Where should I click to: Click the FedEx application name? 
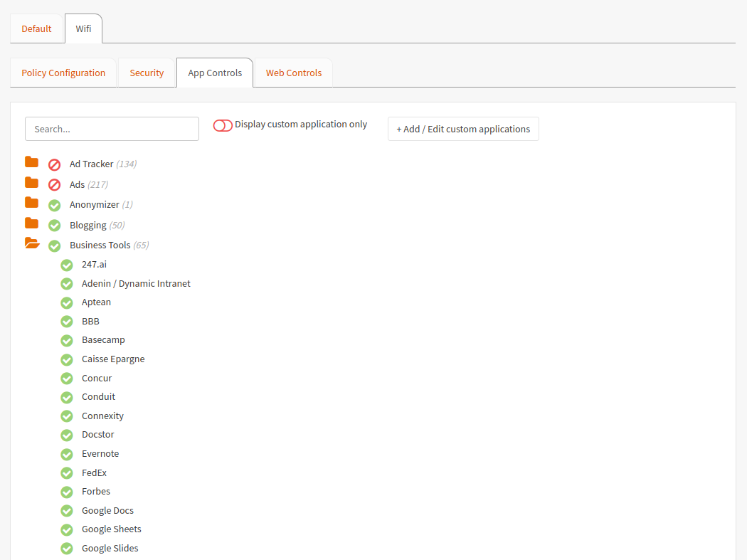95,472
